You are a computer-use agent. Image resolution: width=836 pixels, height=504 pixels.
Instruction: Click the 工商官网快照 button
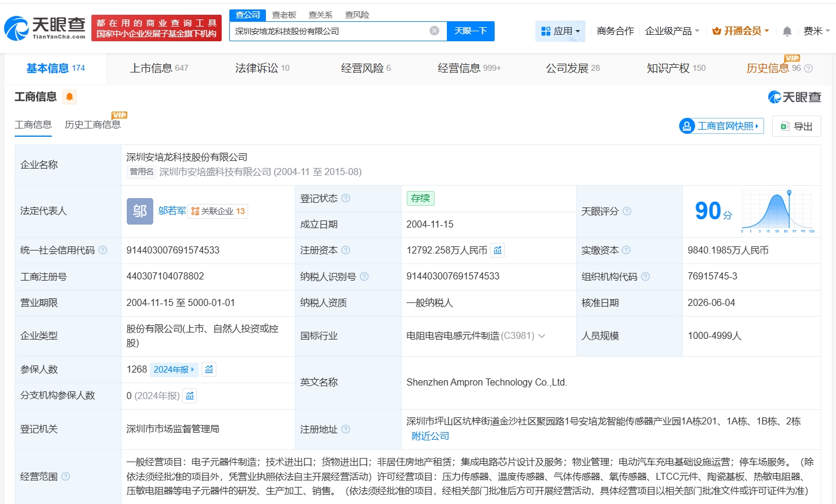pyautogui.click(x=722, y=126)
